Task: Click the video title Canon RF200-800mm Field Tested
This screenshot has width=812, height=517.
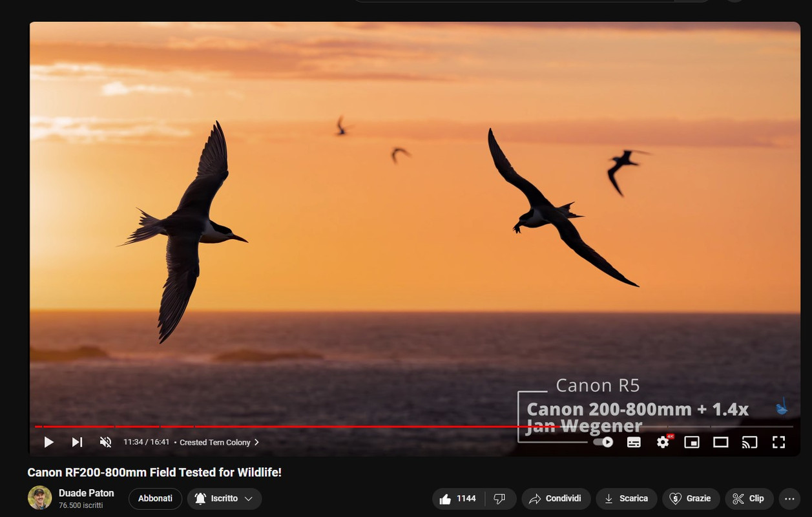Action: 154,472
